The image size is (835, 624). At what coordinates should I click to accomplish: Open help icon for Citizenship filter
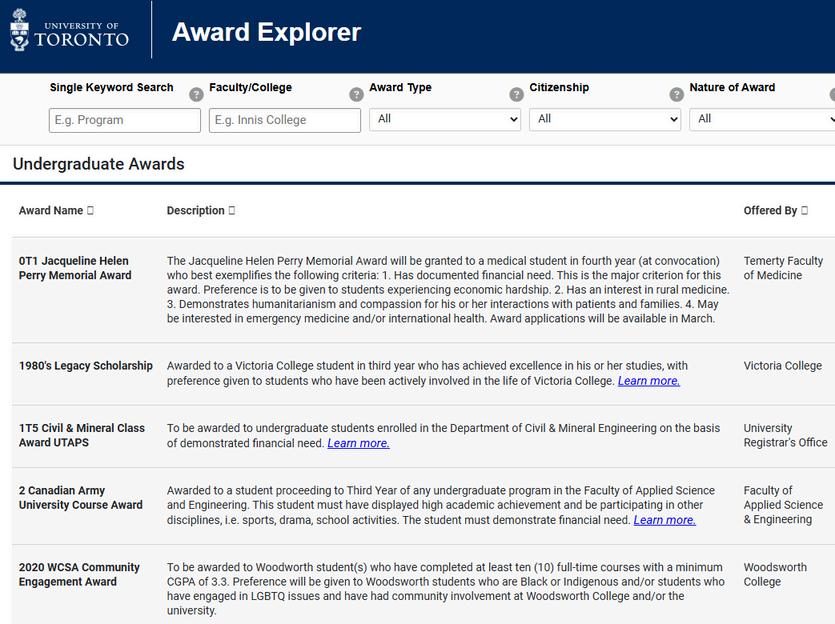pos(676,94)
